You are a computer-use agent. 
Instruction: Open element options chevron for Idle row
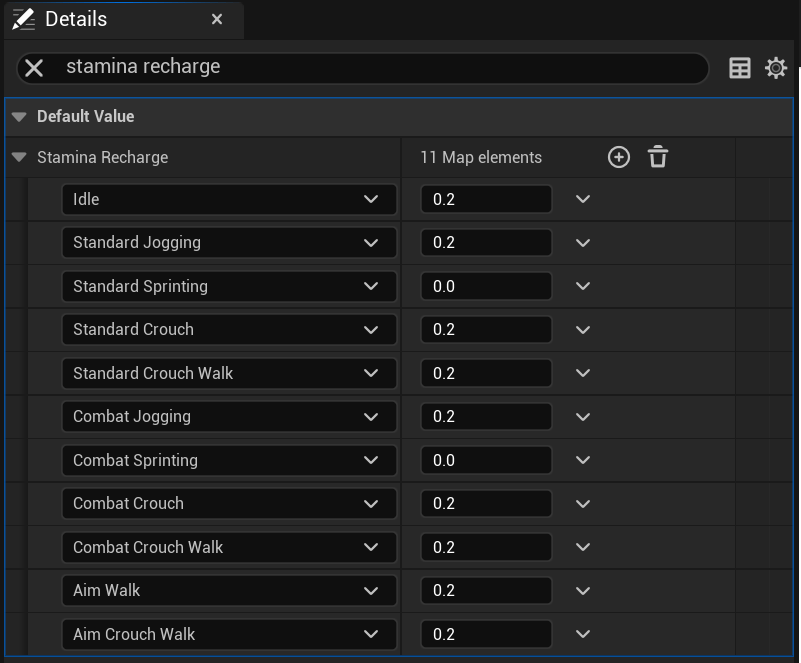[583, 199]
